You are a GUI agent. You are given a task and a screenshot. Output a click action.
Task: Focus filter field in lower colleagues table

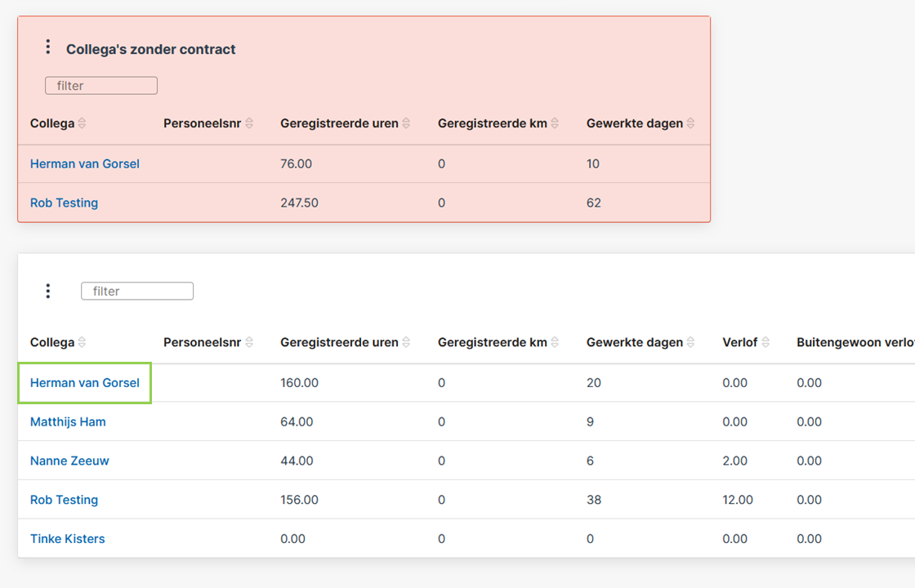[137, 291]
